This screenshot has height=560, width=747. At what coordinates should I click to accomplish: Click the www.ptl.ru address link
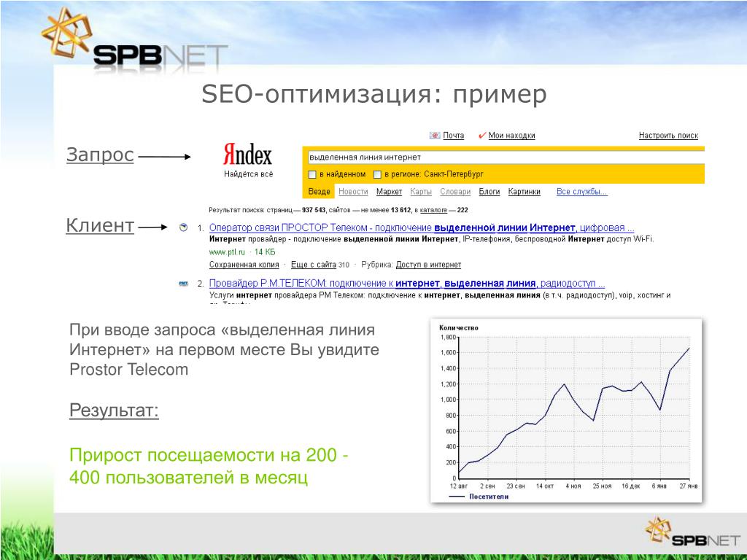coord(227,252)
